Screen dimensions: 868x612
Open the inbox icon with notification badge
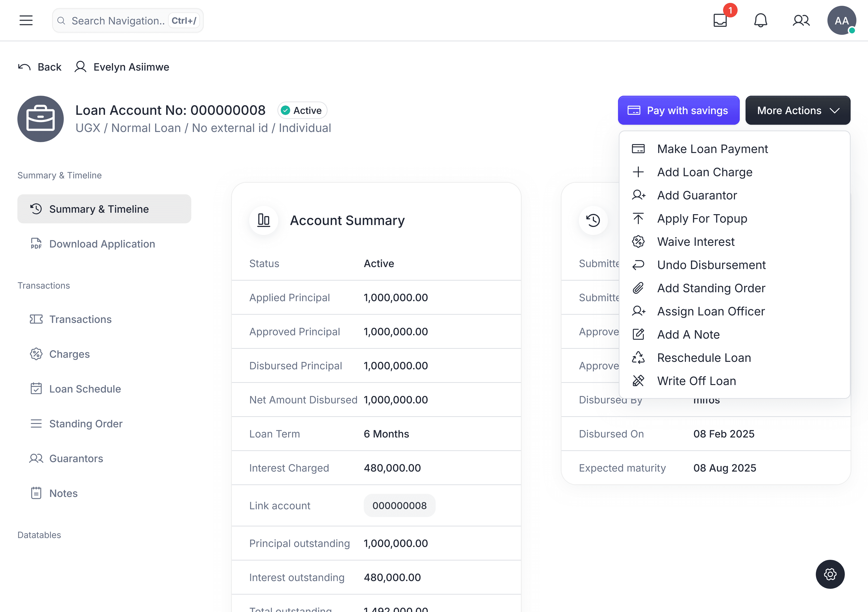point(720,21)
